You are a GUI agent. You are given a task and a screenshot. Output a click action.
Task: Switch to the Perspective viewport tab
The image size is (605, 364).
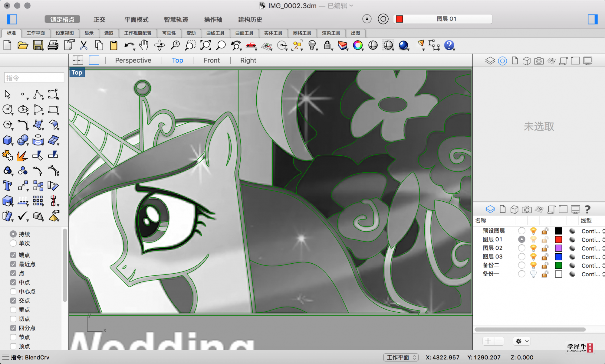tap(133, 60)
